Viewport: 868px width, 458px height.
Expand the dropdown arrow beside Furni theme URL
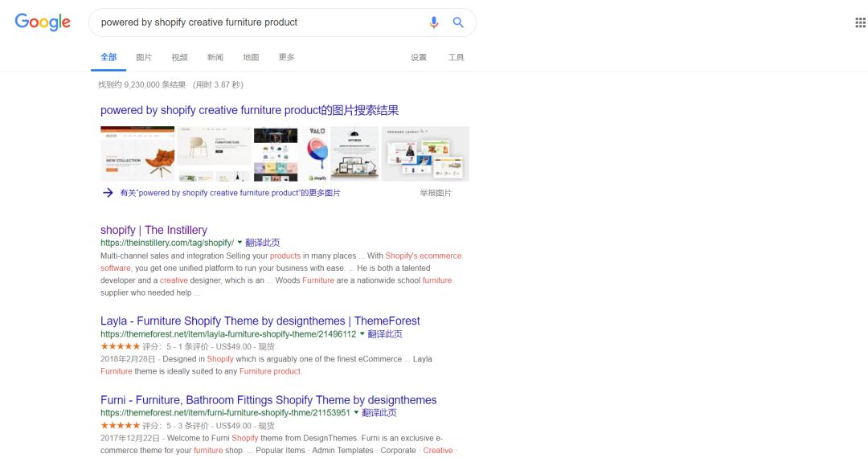click(x=356, y=412)
